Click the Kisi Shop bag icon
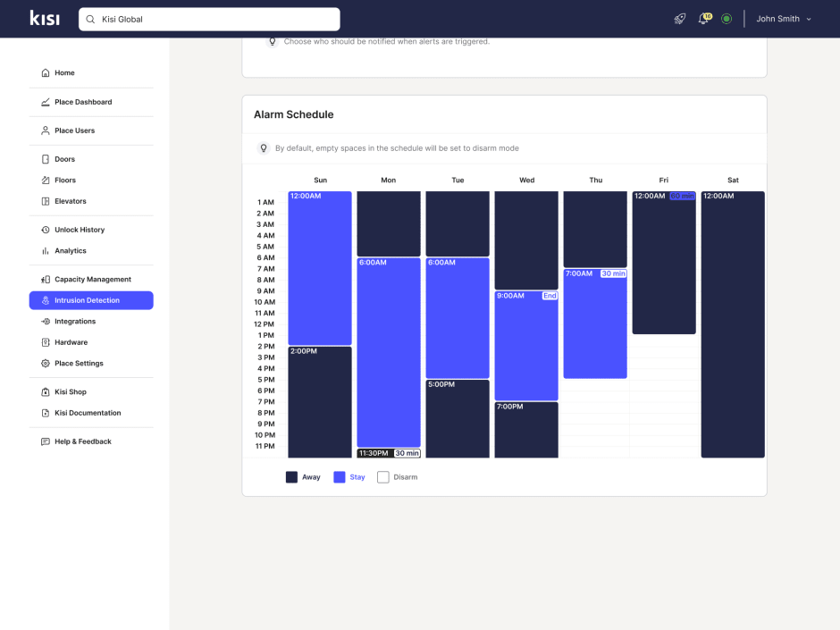The image size is (840, 630). [x=46, y=392]
